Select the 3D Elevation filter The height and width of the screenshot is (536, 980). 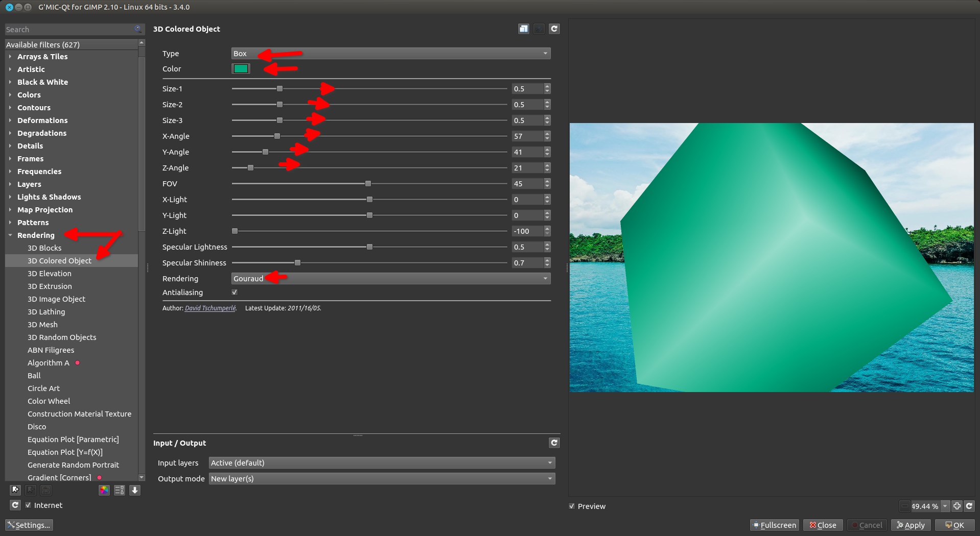[50, 273]
